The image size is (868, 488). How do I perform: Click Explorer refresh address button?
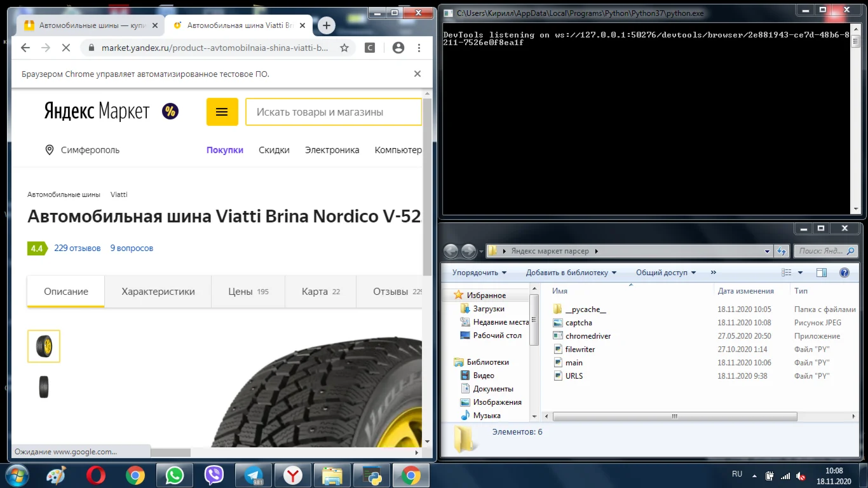coord(782,251)
